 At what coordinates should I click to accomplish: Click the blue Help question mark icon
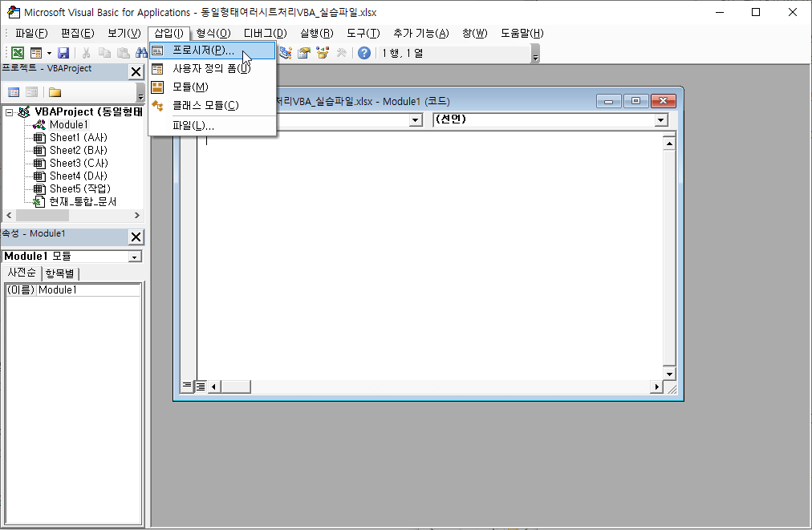(364, 53)
